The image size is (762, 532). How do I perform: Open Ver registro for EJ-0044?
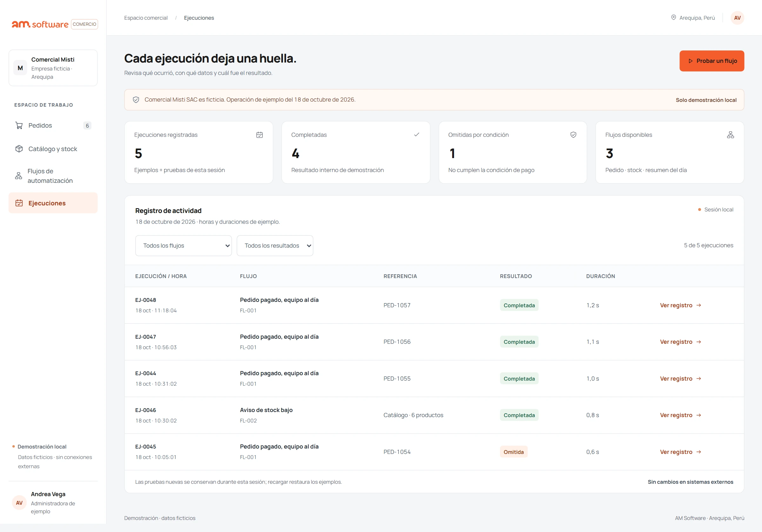point(680,379)
